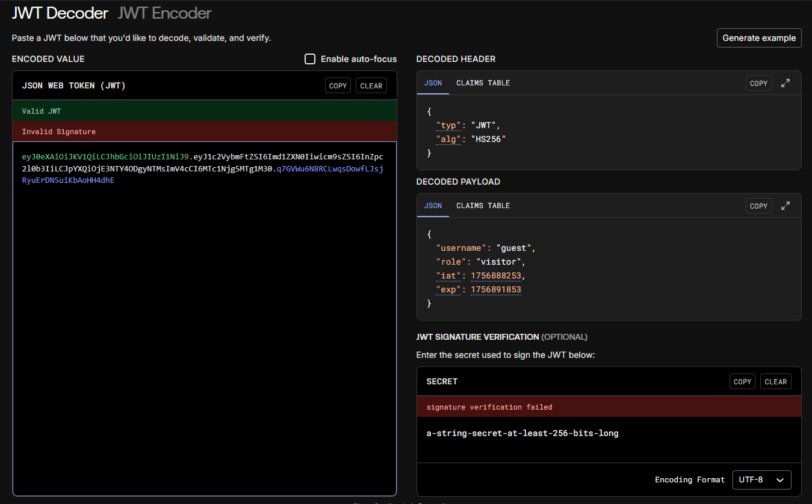Expand the Decoded Header panel

tap(786, 84)
